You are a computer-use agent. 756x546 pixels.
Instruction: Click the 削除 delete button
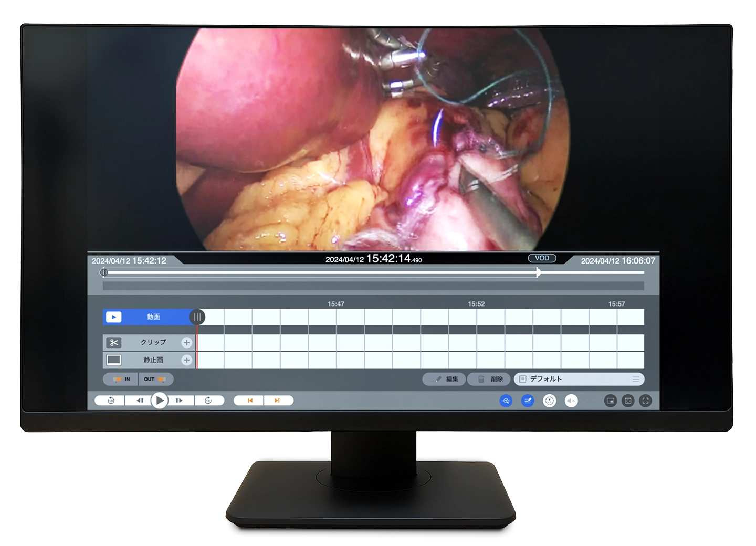pyautogui.click(x=489, y=379)
